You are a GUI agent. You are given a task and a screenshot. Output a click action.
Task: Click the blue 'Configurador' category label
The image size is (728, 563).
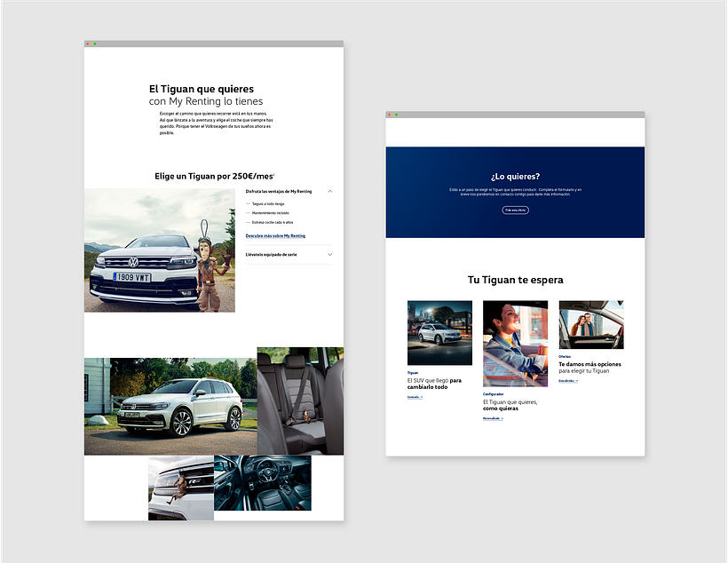(x=493, y=394)
